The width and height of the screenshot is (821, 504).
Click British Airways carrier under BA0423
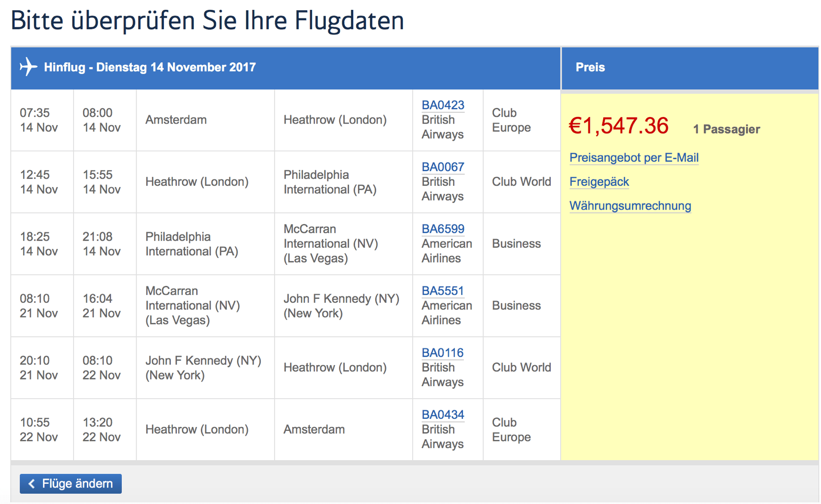[442, 127]
